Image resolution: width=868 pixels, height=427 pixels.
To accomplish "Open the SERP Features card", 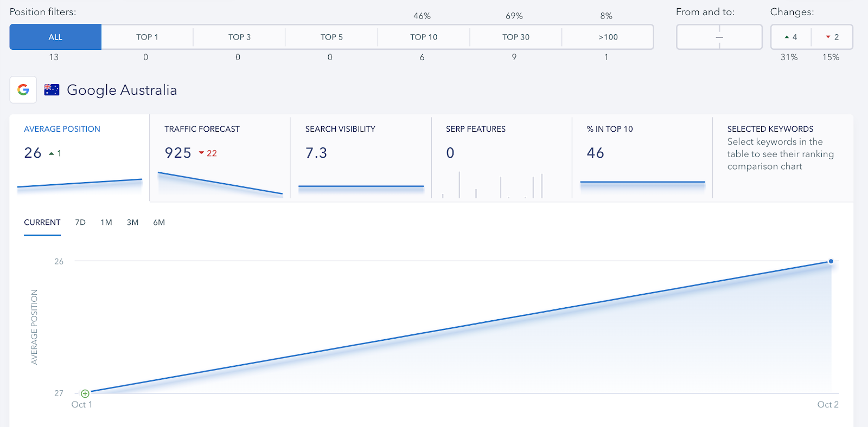I will click(501, 158).
